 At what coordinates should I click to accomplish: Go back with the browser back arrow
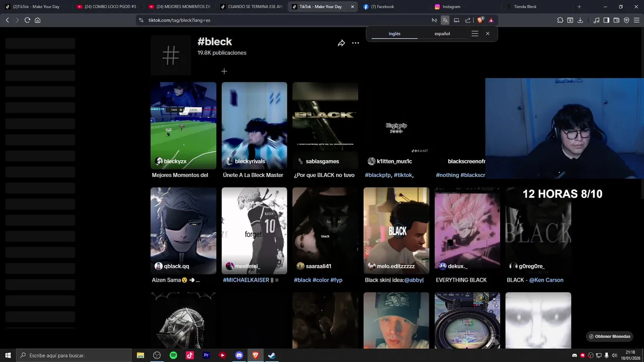point(7,20)
